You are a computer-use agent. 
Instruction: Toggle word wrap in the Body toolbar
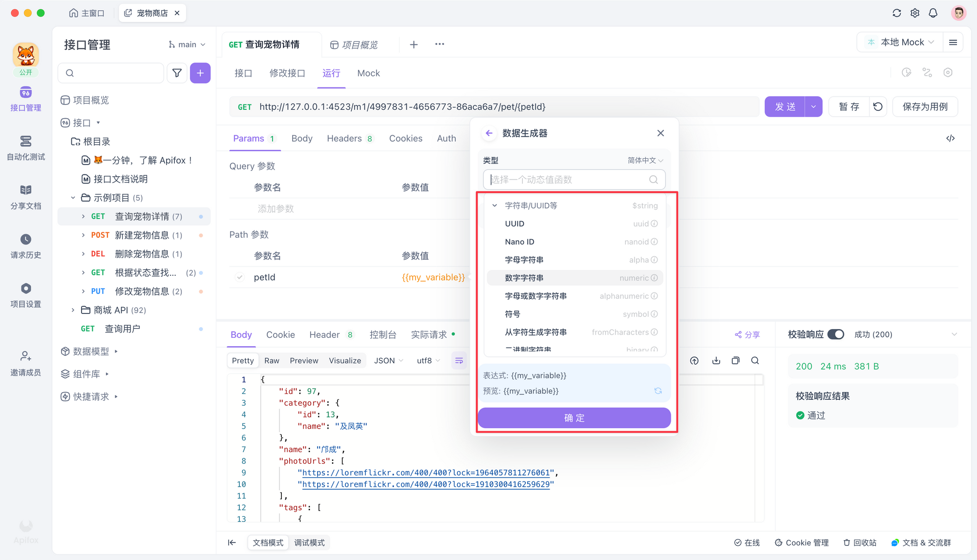pos(459,360)
